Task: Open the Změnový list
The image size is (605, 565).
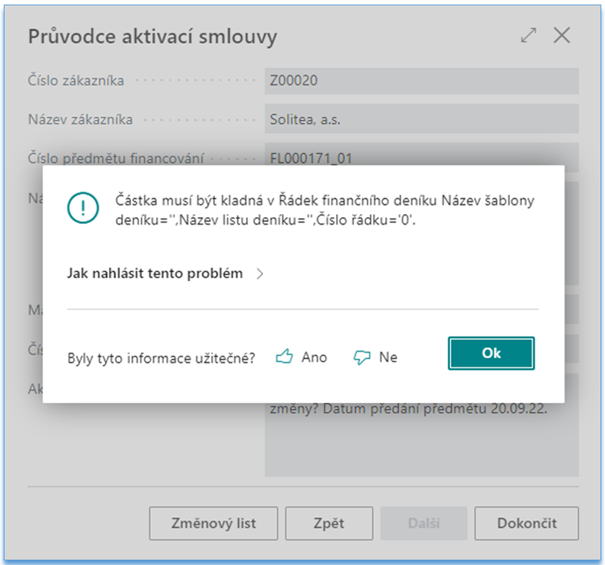Action: coord(213,522)
